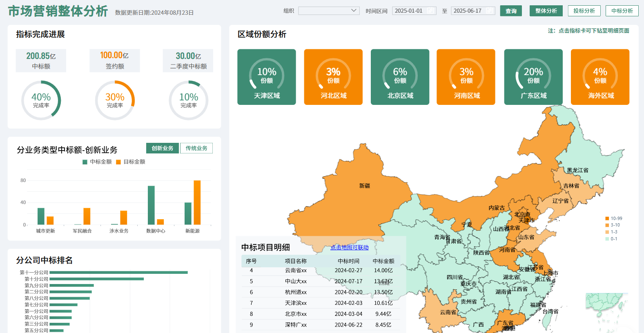Click the 天津区域 10% share gauge card
The width and height of the screenshot is (644, 333).
click(x=267, y=77)
